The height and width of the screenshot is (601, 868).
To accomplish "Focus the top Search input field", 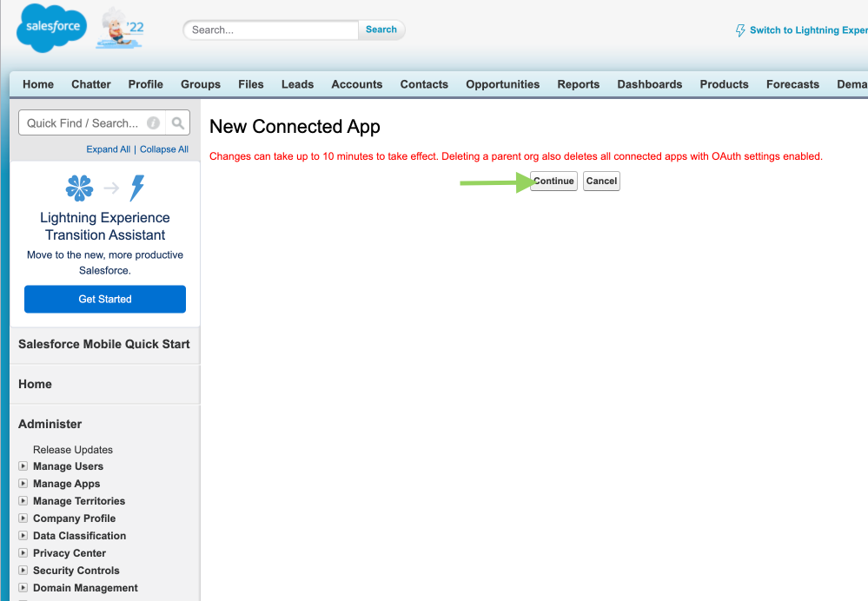I will [272, 30].
